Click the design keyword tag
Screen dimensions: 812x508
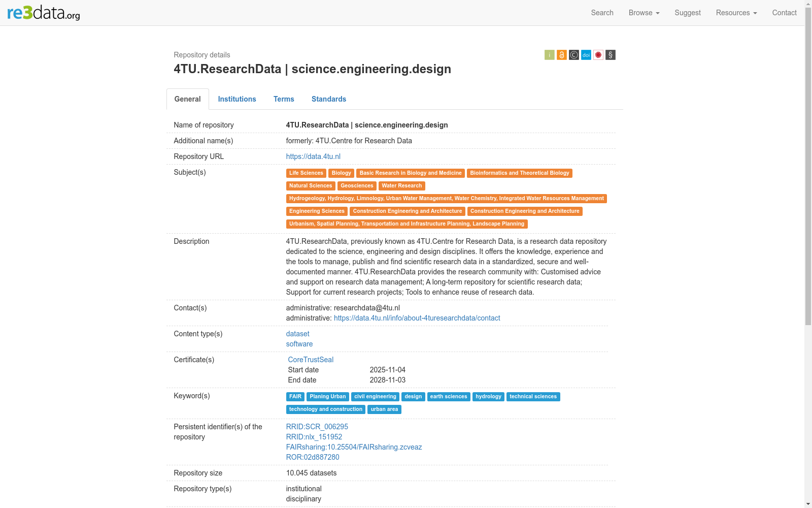click(413, 397)
